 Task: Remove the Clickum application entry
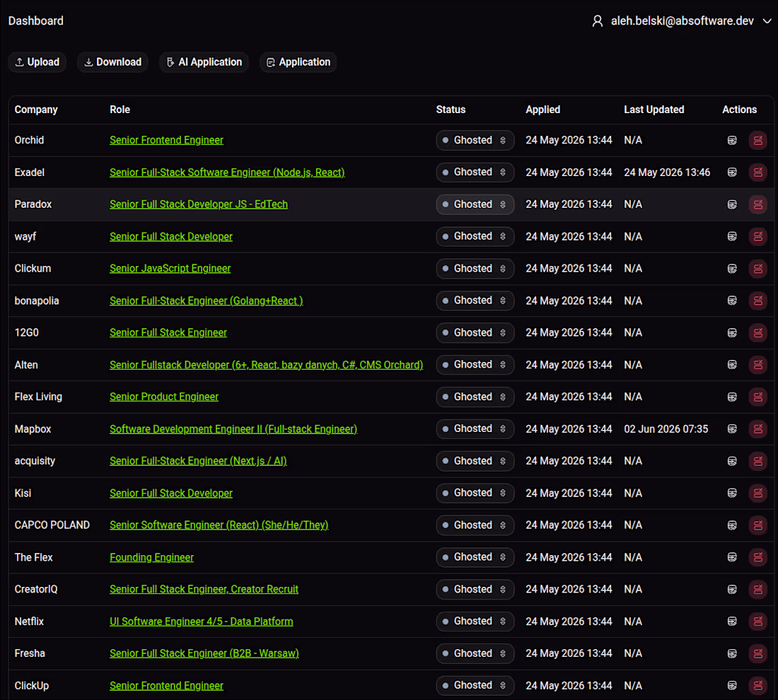click(757, 269)
